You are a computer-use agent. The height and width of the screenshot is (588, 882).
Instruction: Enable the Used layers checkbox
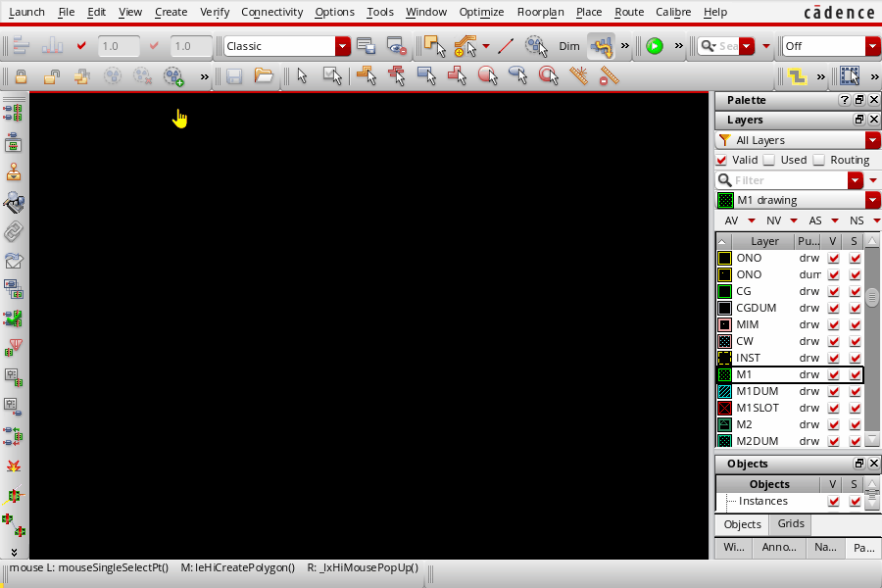coord(769,160)
